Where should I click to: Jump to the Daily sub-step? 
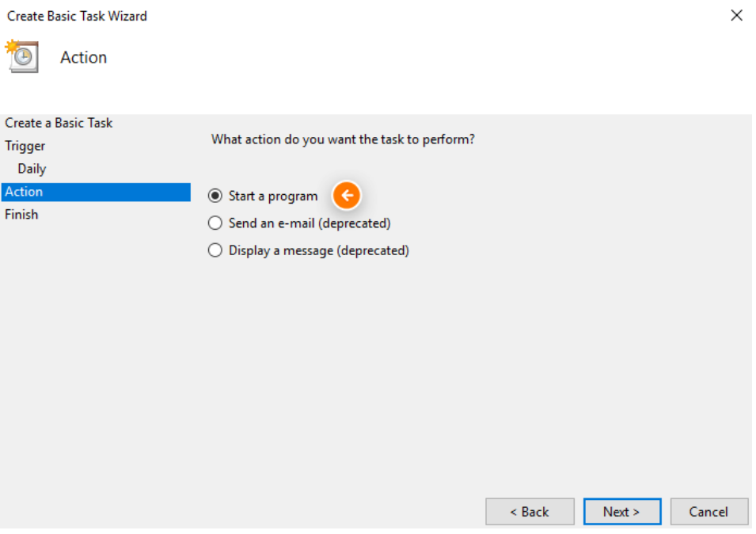click(x=32, y=169)
